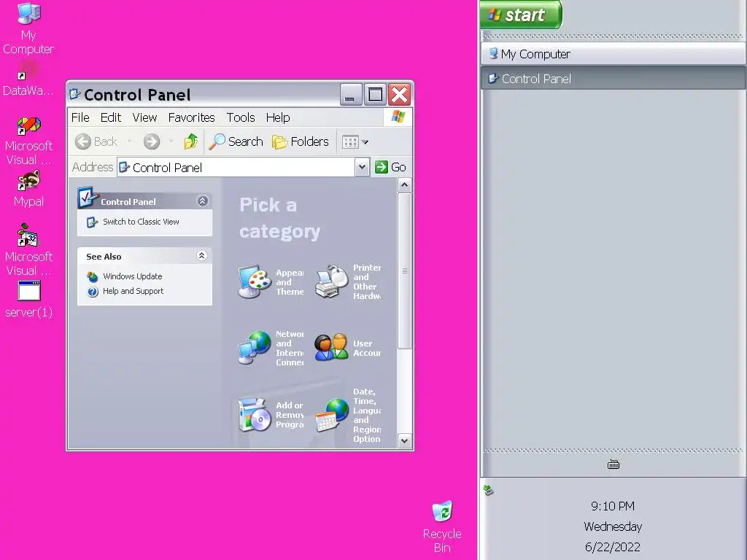The width and height of the screenshot is (747, 560).
Task: Click the Windows flag logo in menu bar
Action: 398,117
